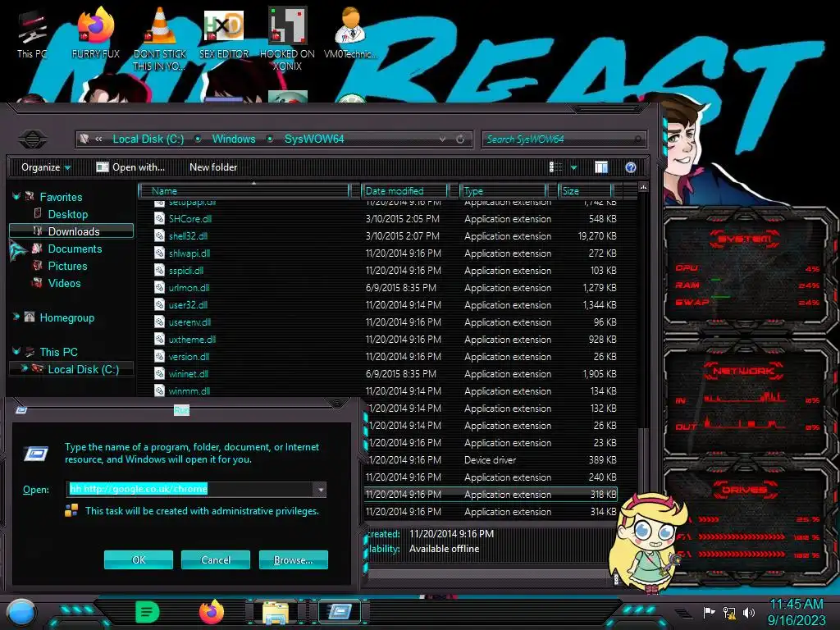Select the urlmon.dll file row
This screenshot has height=630, width=840.
pos(386,288)
